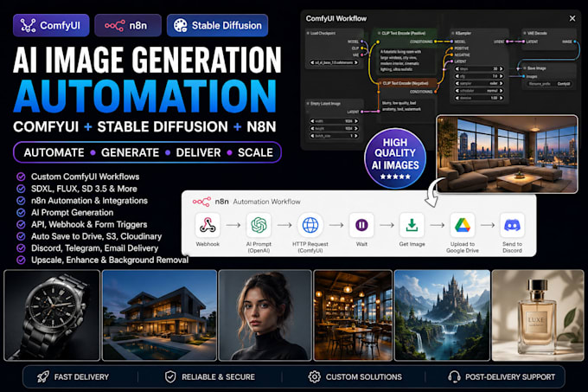Viewport: 588px width, 392px height.
Task: Increase the KSampler steps value with right arrow
Action: [x=501, y=69]
